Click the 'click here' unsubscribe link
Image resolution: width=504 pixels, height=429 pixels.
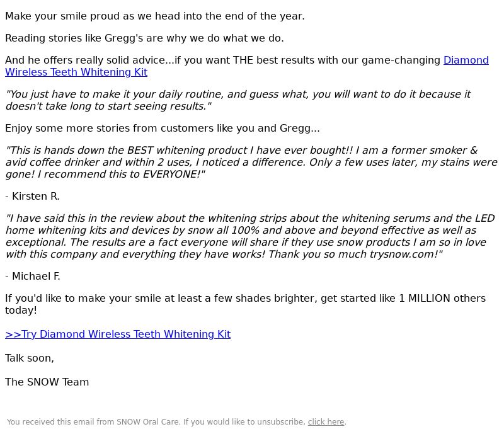(x=326, y=422)
